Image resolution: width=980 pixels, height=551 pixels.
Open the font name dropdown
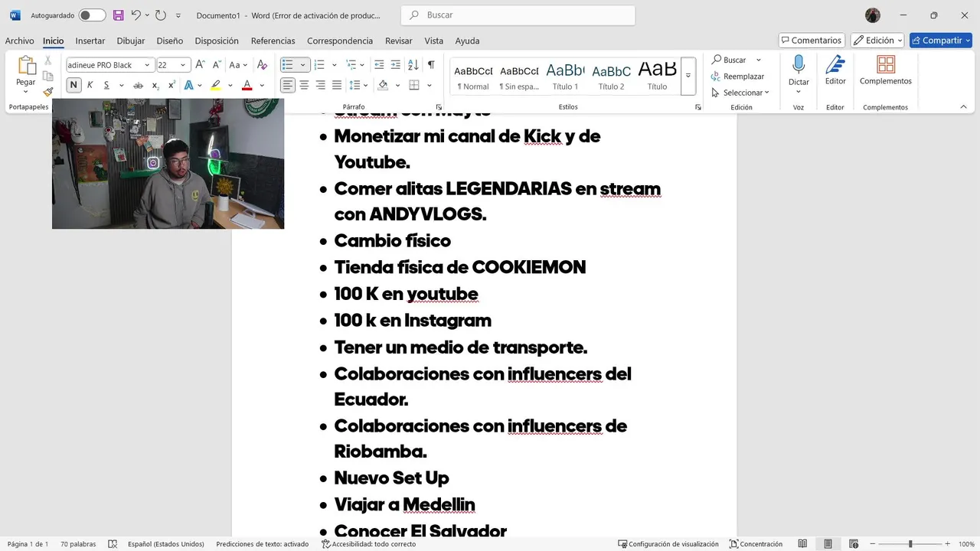[147, 65]
